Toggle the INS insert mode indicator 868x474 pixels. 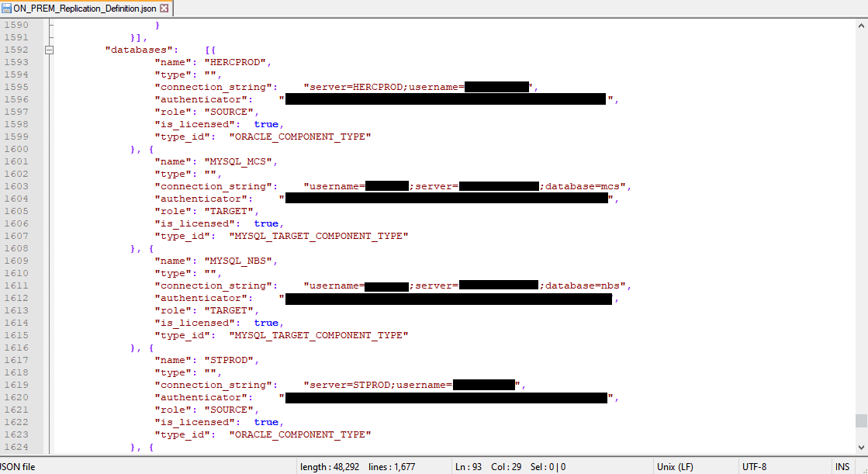click(842, 467)
